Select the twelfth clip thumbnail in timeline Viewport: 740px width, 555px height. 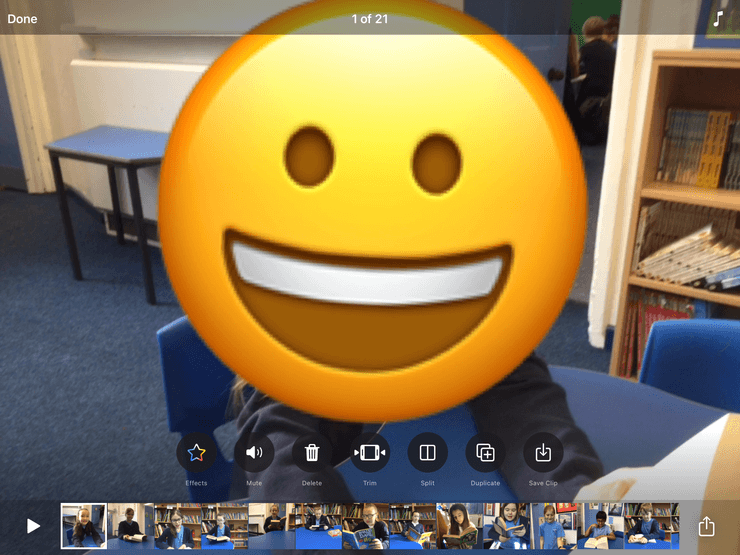tap(600, 526)
